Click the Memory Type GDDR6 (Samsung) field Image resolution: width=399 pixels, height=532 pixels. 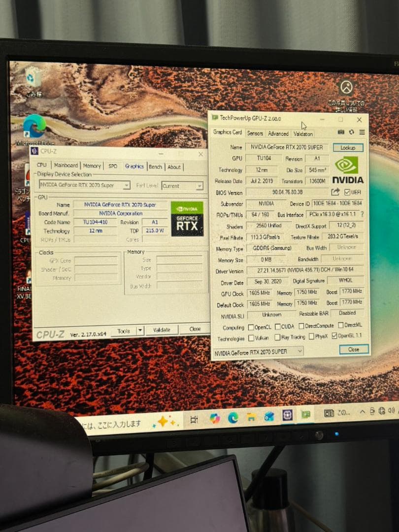click(x=272, y=248)
